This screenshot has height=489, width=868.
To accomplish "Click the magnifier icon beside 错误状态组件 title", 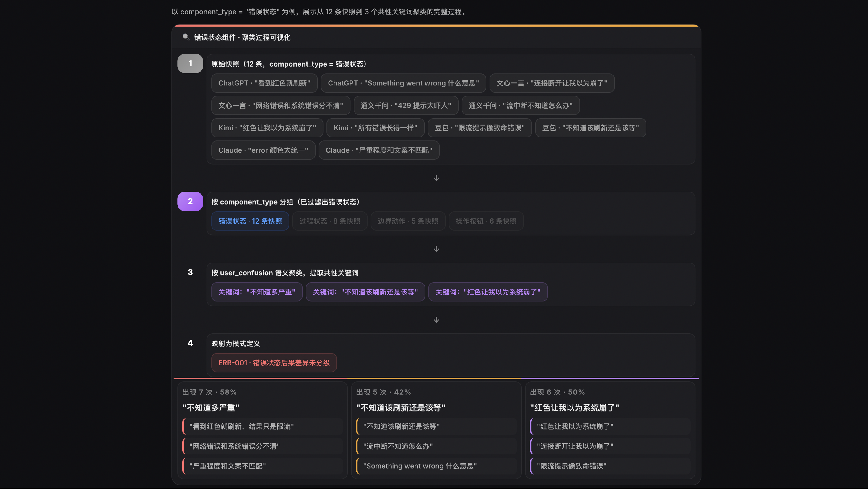I will click(186, 37).
